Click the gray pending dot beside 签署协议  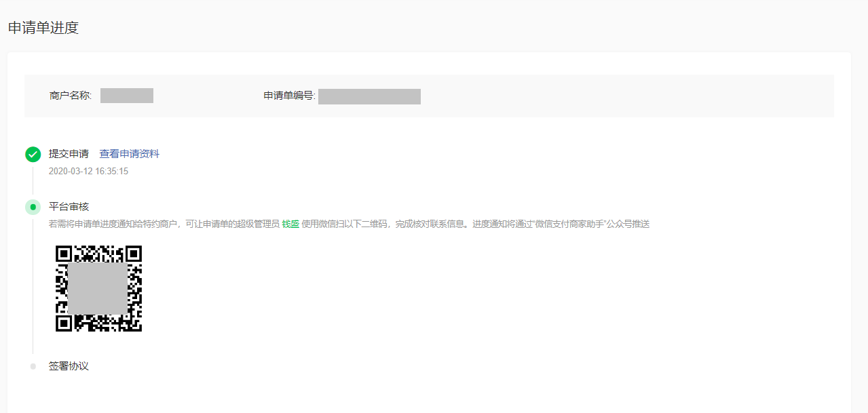pyautogui.click(x=33, y=366)
